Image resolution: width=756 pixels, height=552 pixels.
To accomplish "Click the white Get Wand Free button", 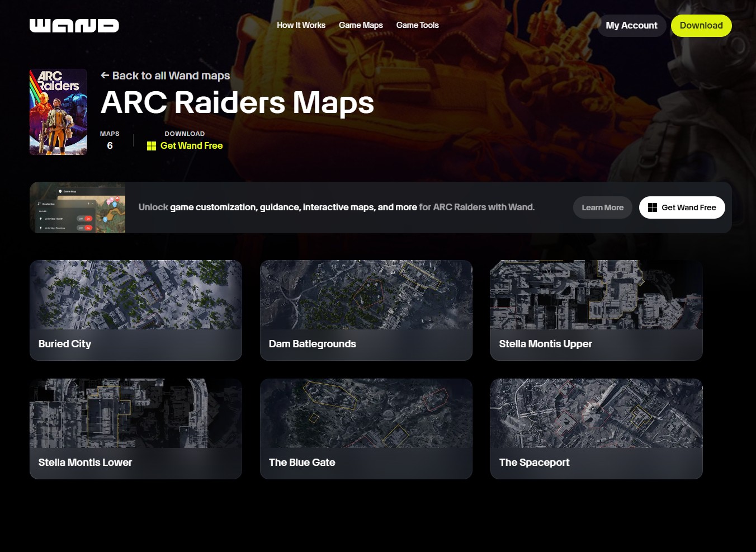I will [682, 207].
